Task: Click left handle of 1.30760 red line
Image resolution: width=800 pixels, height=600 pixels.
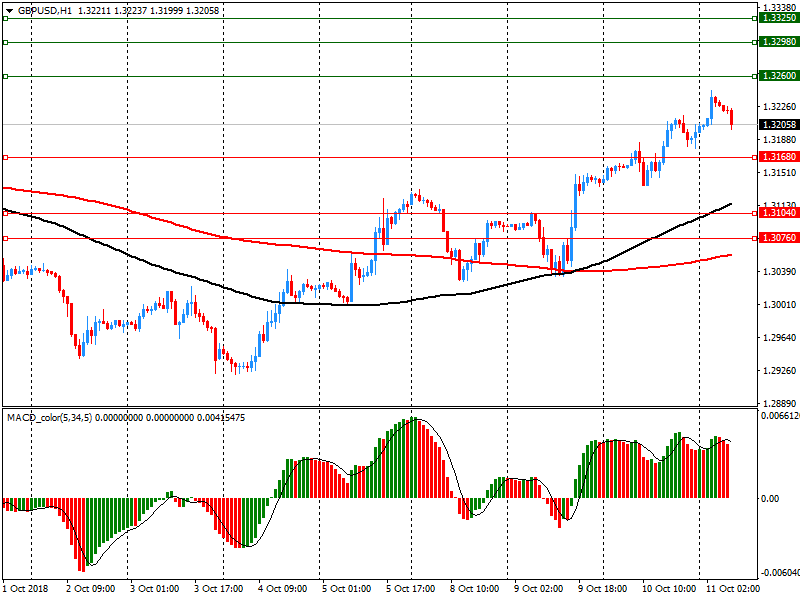Action: 5,238
